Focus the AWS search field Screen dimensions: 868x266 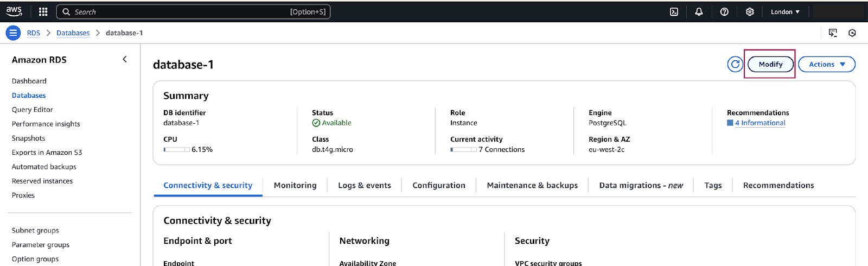[194, 11]
